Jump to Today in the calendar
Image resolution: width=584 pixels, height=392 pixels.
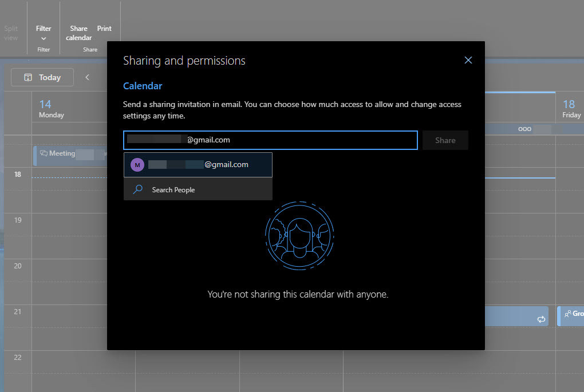click(42, 77)
